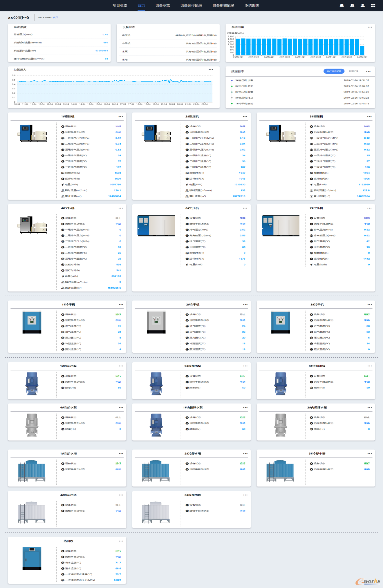Image resolution: width=383 pixels, height=588 pixels.
Task: Click the 总管压力 line chart area
Action: 115,89
